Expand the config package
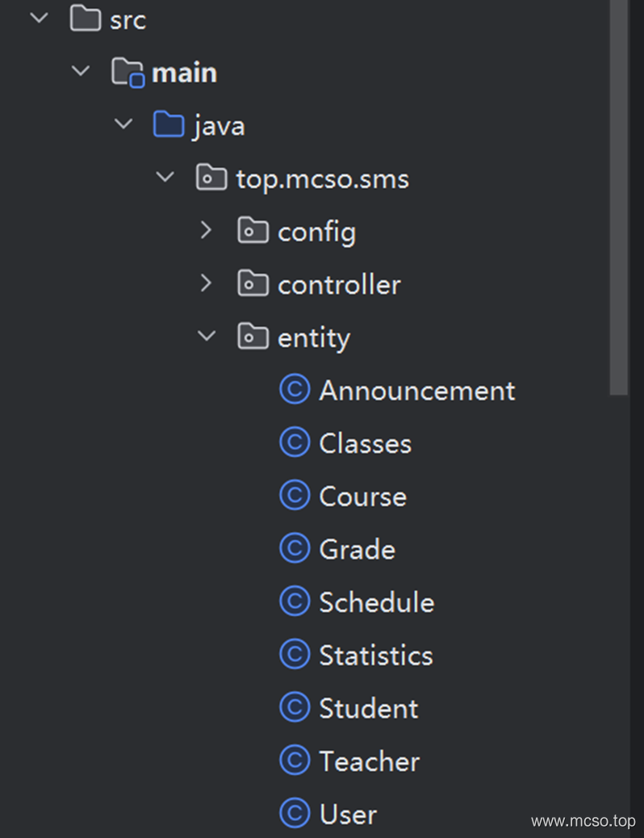The width and height of the screenshot is (644, 838). (206, 230)
